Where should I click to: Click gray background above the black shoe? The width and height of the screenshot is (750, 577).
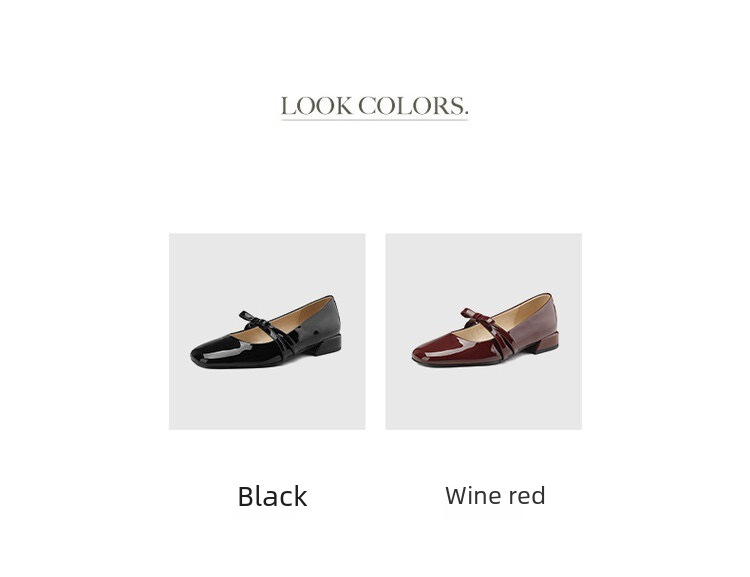coord(267,263)
